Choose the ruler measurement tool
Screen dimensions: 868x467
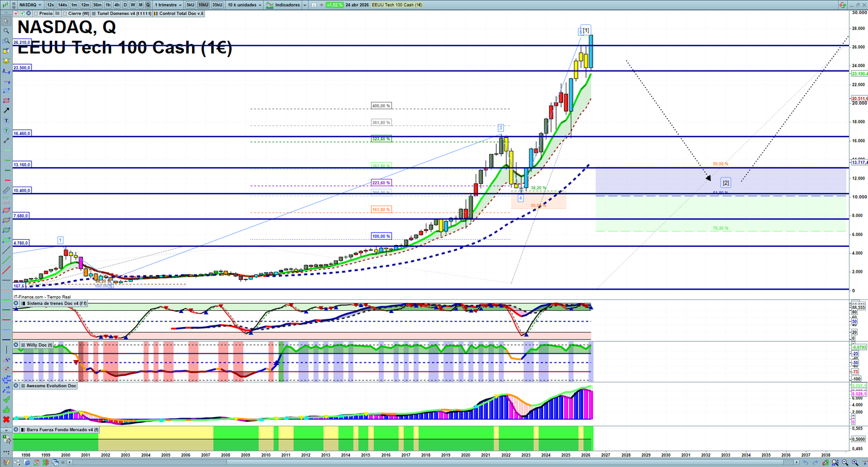click(6, 190)
